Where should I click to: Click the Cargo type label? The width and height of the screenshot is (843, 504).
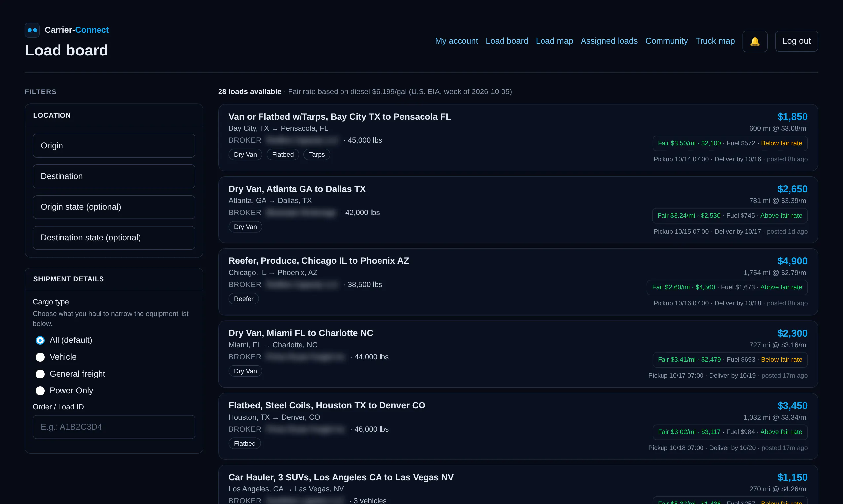(51, 302)
